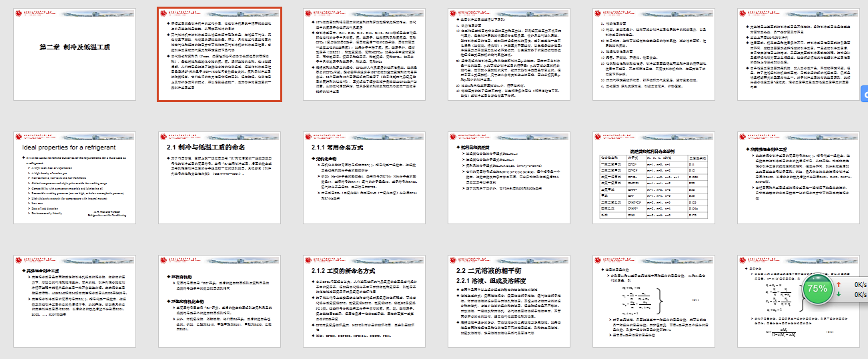
Task: Select the fourth slide in the top row
Action: click(508, 55)
